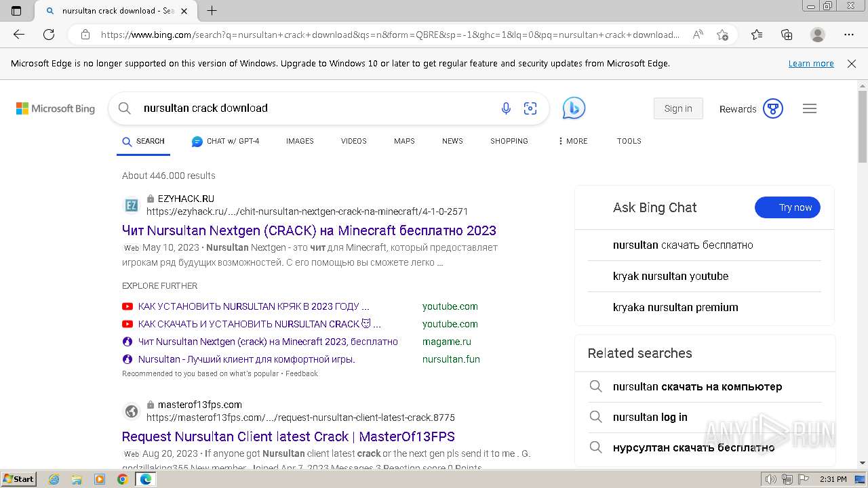Open magame.ru Чит Nursultan Nextgen link
The image size is (868, 488).
point(268,342)
